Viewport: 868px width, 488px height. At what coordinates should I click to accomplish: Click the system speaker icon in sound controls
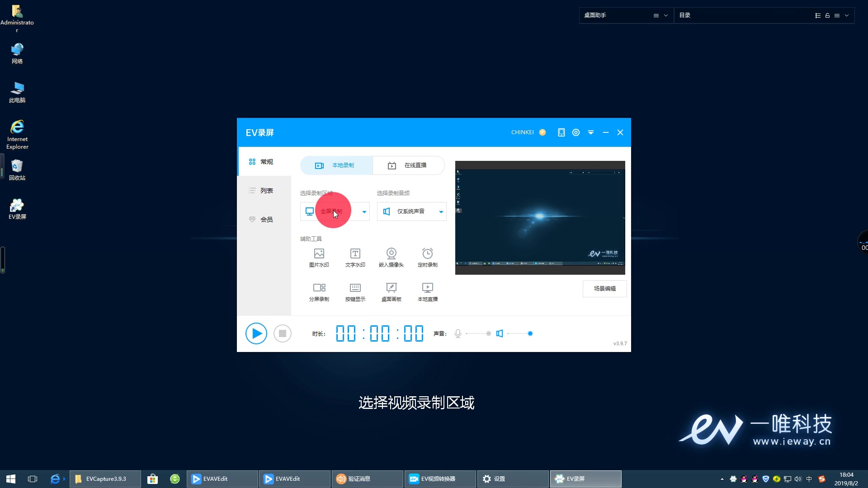point(500,333)
